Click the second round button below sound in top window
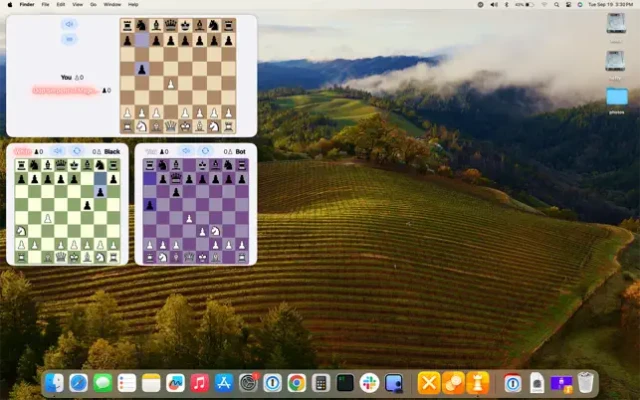This screenshot has width=640, height=400. point(69,39)
